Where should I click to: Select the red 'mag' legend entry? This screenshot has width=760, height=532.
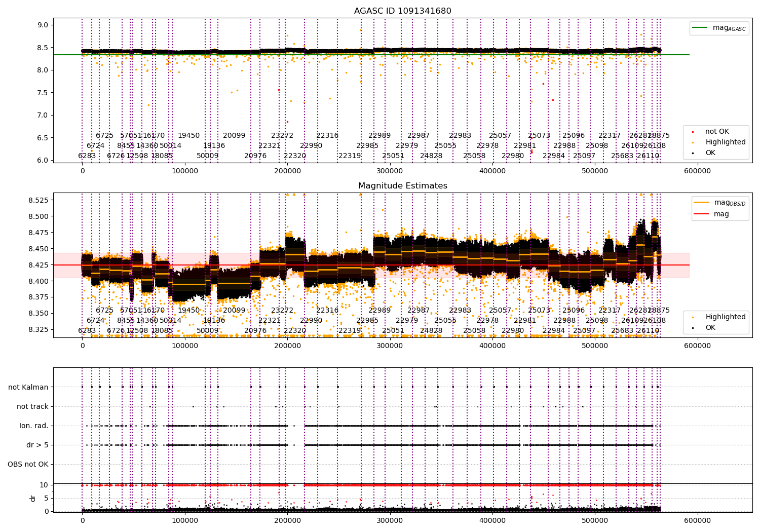click(712, 214)
